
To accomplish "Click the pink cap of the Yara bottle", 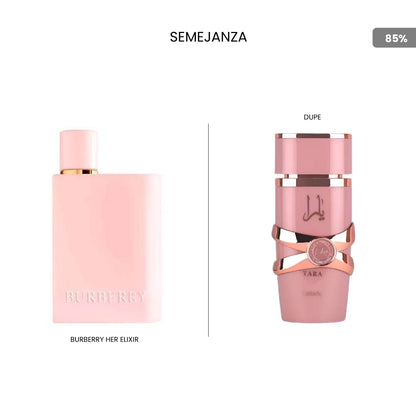I will coord(313,154).
